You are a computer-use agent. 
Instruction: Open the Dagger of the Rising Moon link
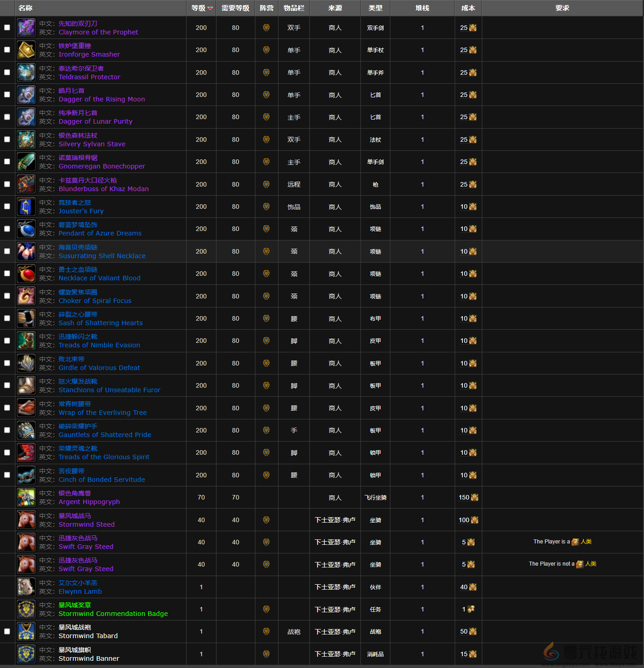[101, 99]
